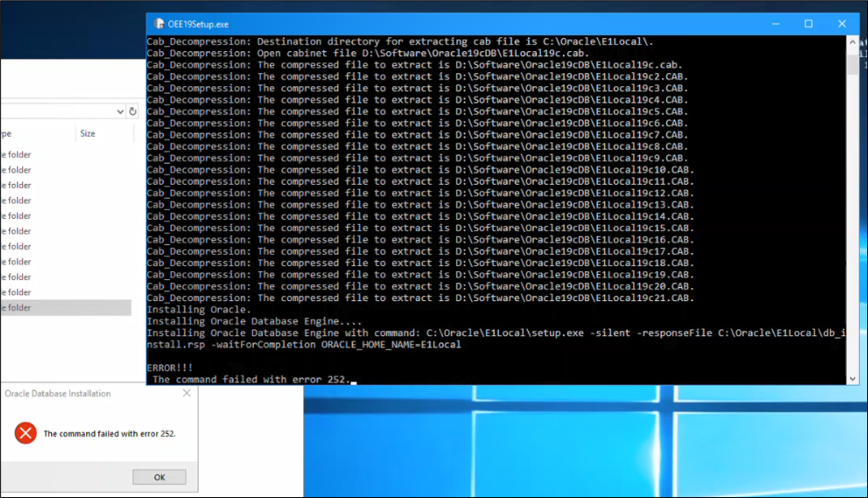This screenshot has height=498, width=868.
Task: Click the 'ERROR!!!' console line
Action: pos(170,367)
